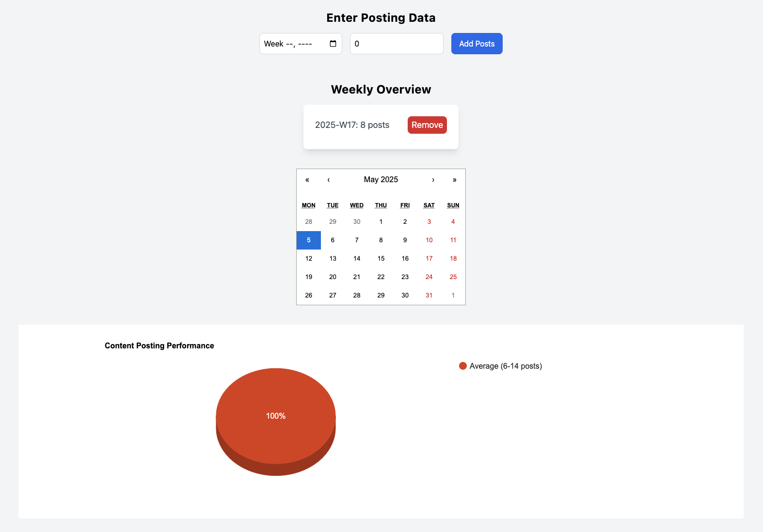Go to previous year with double-left arrow
This screenshot has height=532, width=763.
(307, 180)
